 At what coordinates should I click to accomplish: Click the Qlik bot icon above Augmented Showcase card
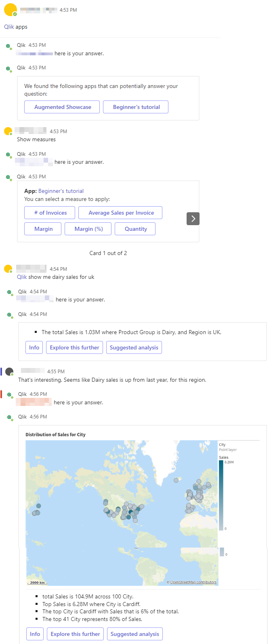point(8,69)
